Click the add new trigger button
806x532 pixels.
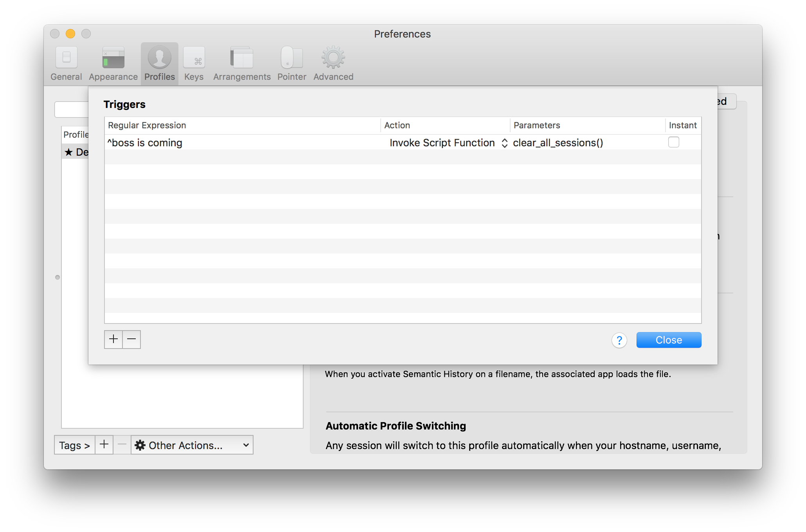pos(113,338)
